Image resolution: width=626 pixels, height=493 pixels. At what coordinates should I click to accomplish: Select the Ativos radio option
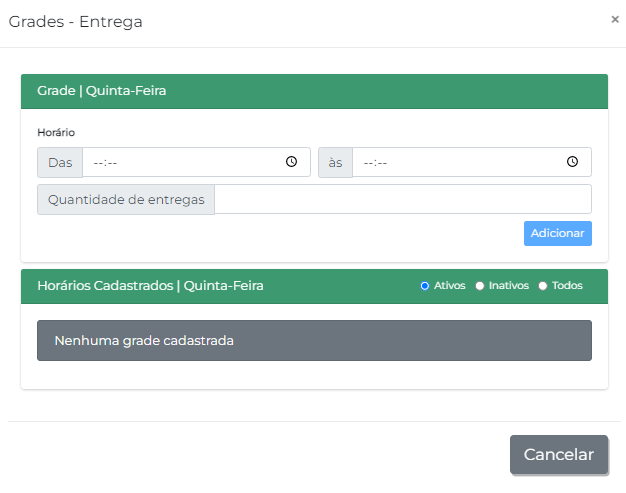point(425,286)
